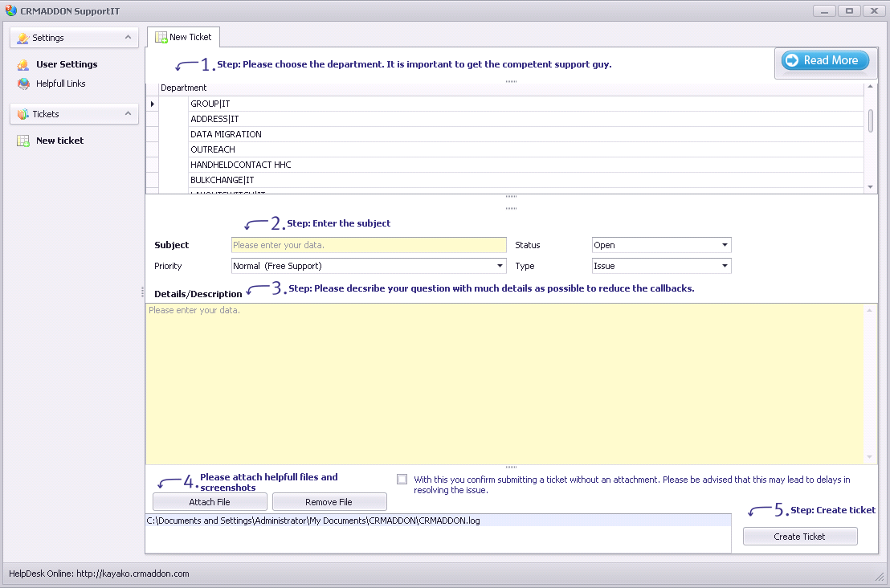Tick the no-attachment confirmation checkbox

point(402,479)
